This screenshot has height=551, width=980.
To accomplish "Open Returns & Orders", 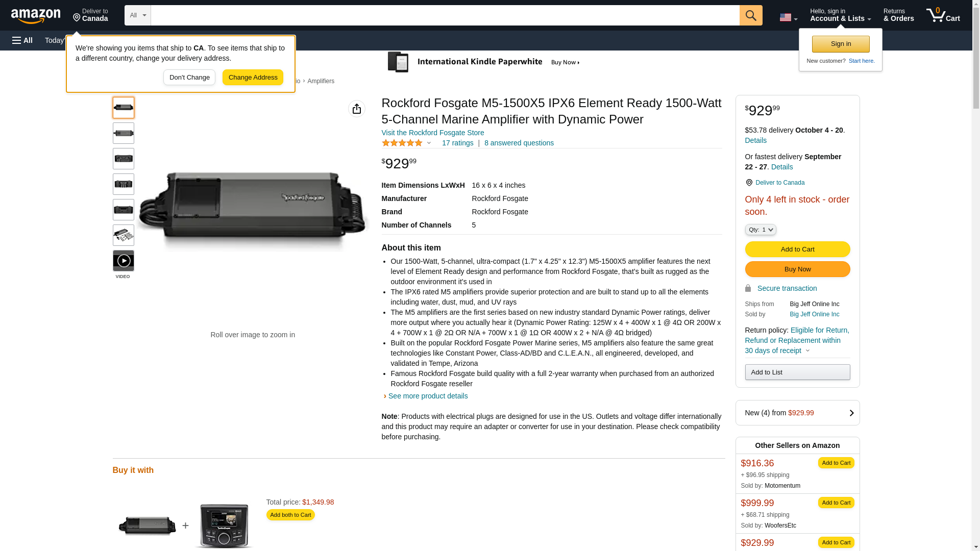I will coord(898,15).
